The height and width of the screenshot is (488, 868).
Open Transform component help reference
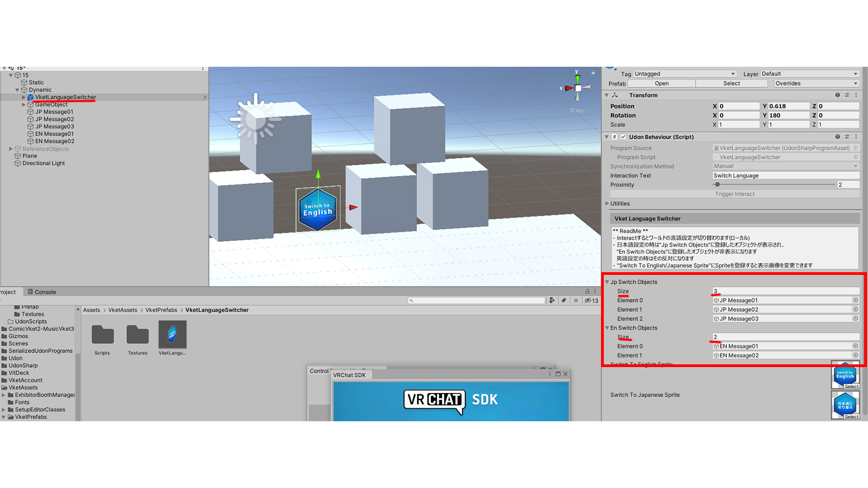click(838, 95)
